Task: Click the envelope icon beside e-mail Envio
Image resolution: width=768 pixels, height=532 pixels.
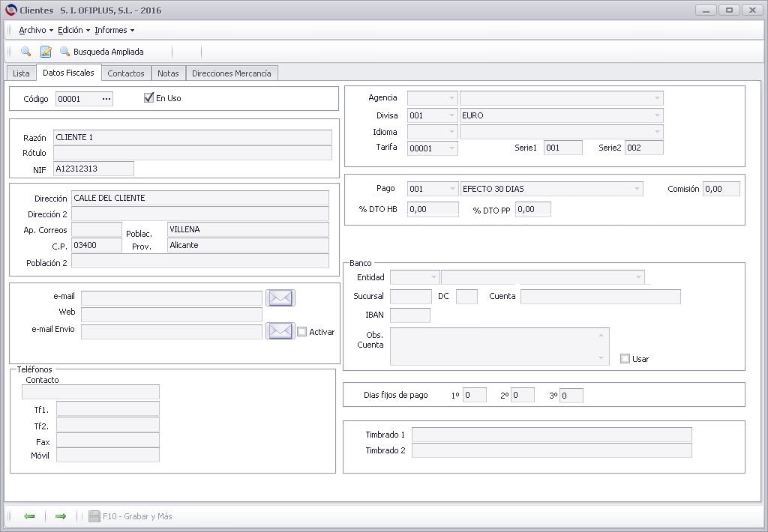Action: [280, 331]
